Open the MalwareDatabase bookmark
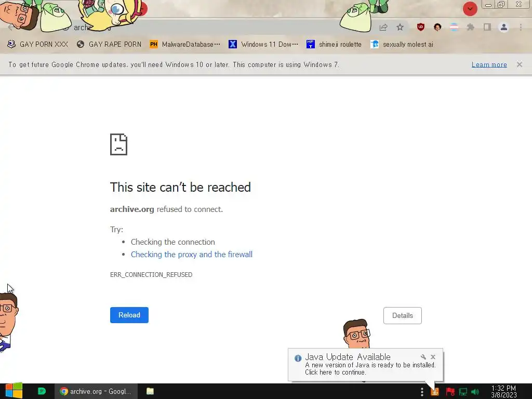 pos(185,45)
